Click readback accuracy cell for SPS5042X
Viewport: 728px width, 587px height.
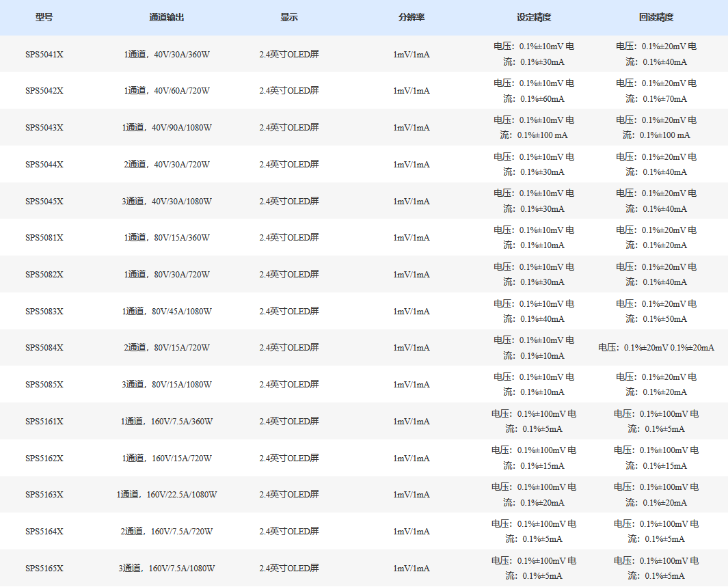coord(656,91)
